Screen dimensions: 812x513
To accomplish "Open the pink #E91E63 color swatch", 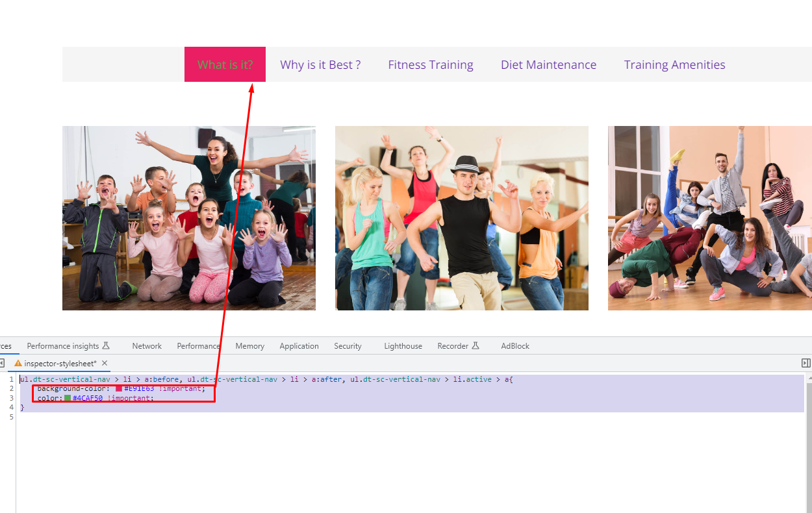I will (x=119, y=388).
